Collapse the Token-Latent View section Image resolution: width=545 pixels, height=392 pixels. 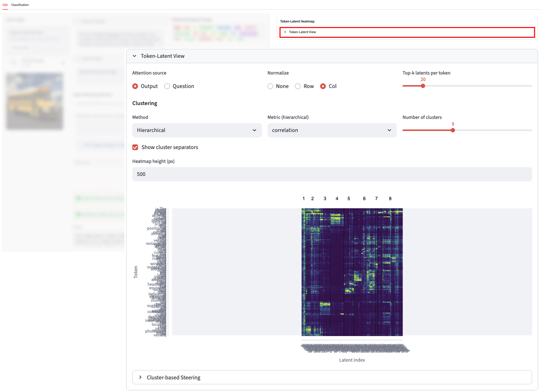(x=134, y=56)
